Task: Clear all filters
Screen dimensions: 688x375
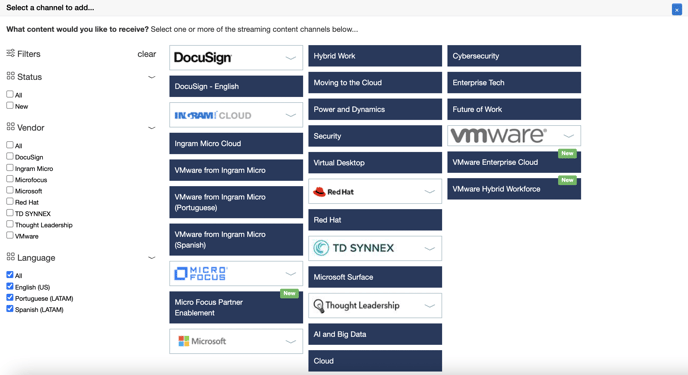Action: 147,54
